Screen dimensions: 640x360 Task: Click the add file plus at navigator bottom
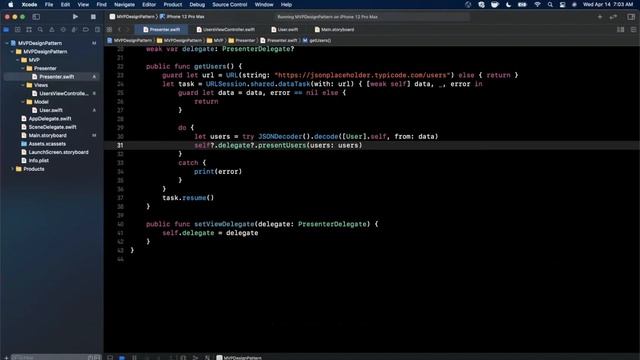tap(6, 357)
